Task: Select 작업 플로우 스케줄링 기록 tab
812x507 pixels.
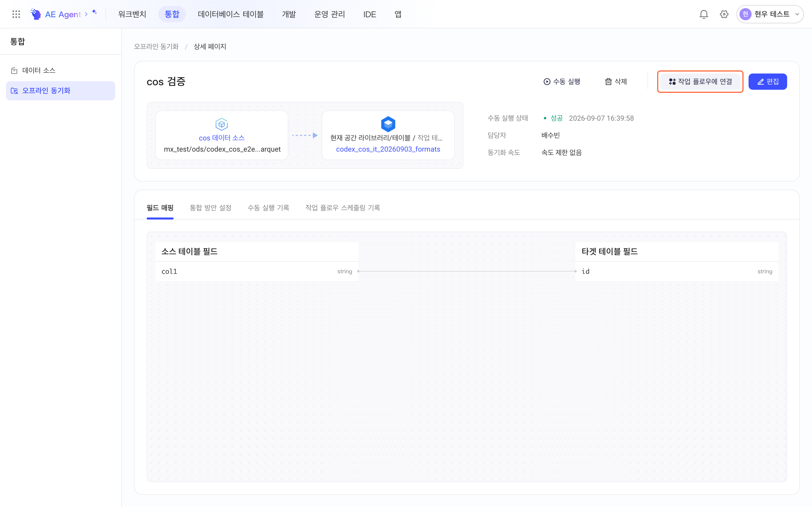Action: tap(343, 208)
